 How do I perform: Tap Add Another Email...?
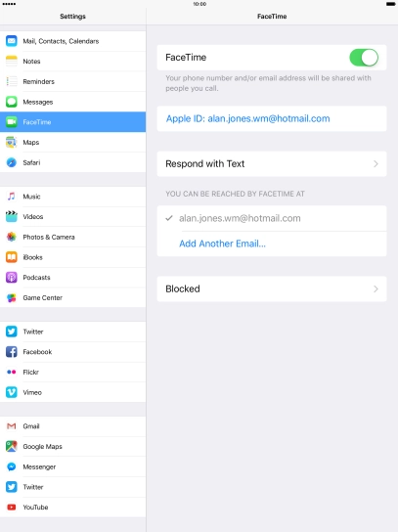pyautogui.click(x=222, y=244)
